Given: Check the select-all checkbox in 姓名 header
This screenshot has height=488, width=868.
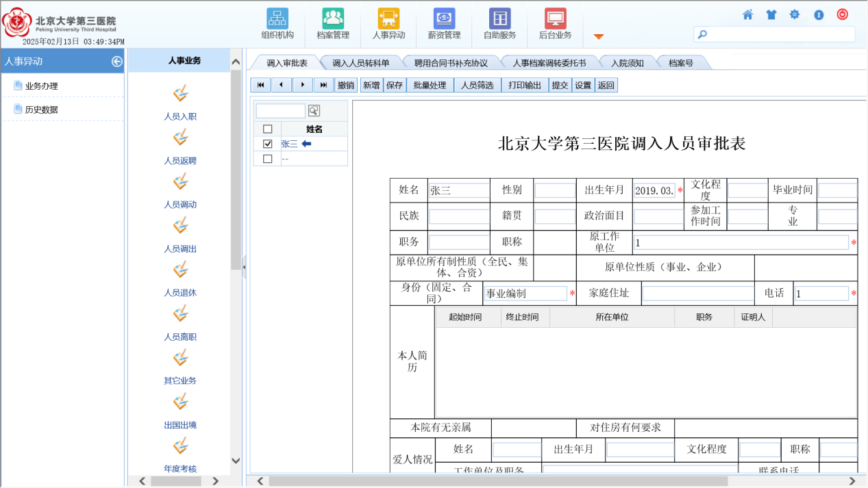Looking at the screenshot, I should coord(268,129).
